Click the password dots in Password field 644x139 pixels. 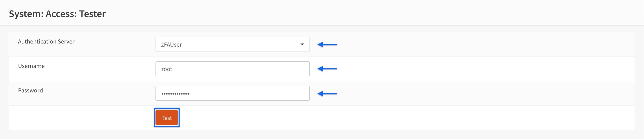tap(175, 94)
